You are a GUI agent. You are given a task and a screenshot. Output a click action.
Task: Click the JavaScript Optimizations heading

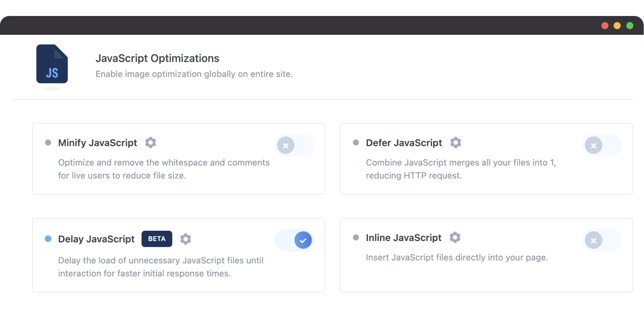tap(157, 59)
